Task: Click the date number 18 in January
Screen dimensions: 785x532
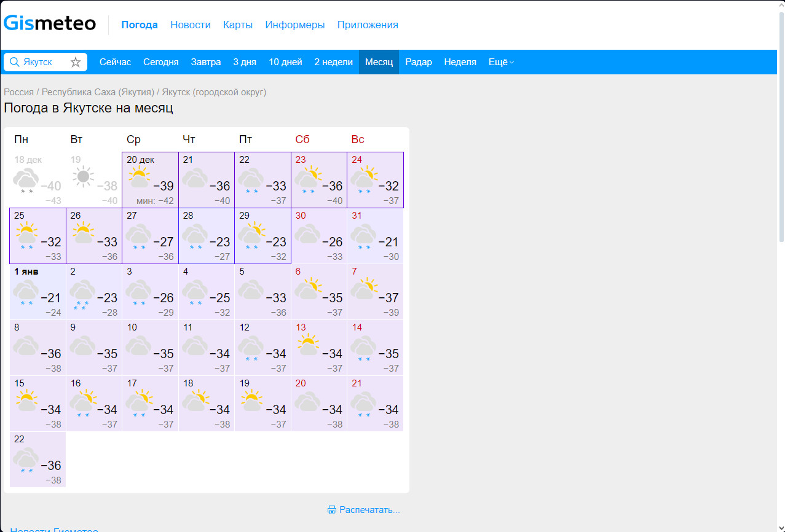Action: tap(188, 383)
